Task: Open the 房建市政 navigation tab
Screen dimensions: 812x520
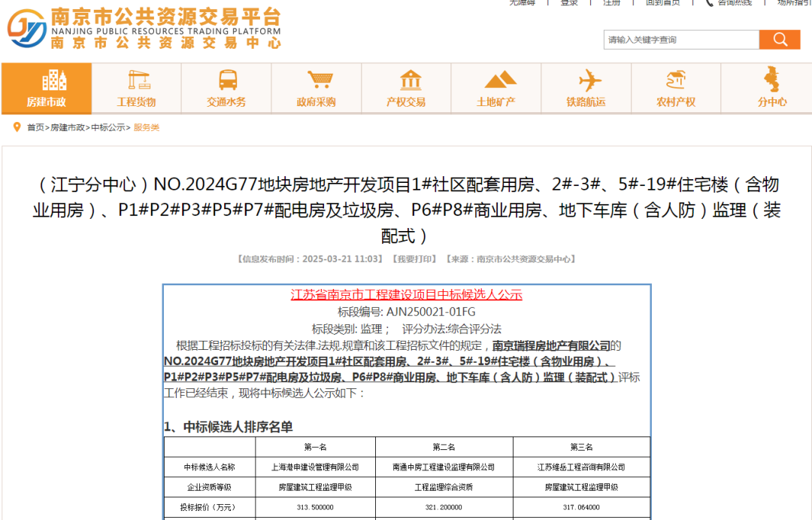Action: click(x=47, y=88)
